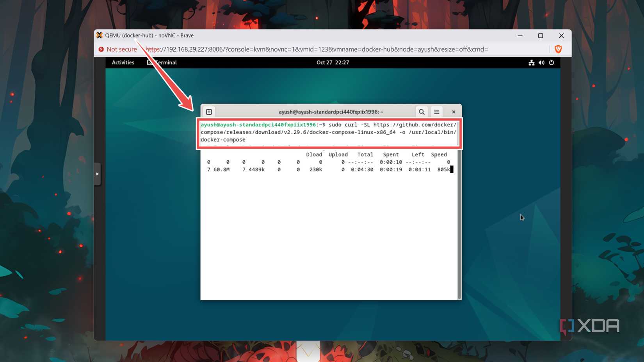Open the Activities overview
The width and height of the screenshot is (644, 362).
(123, 62)
